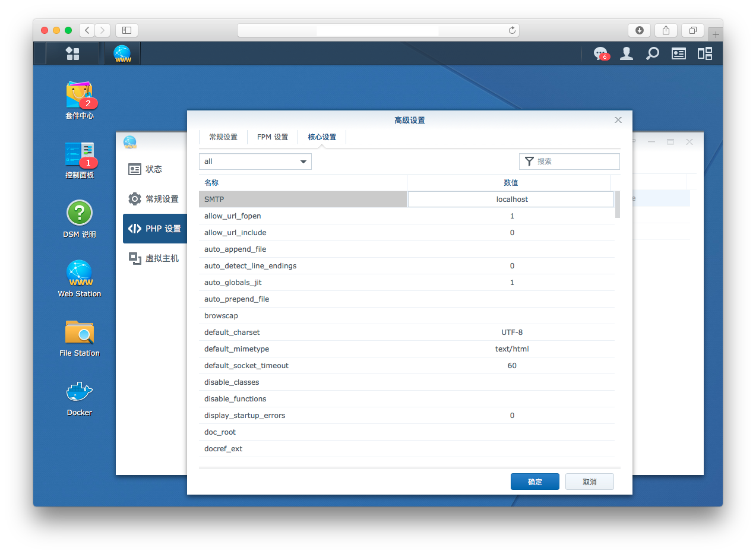Image resolution: width=756 pixels, height=554 pixels.
Task: Click the Safari address bar
Action: pyautogui.click(x=378, y=30)
